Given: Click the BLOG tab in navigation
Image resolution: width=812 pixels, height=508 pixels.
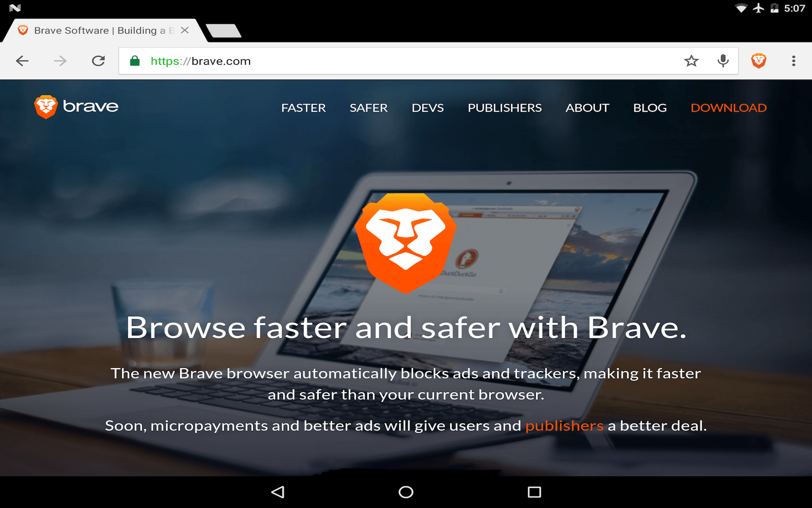Looking at the screenshot, I should (x=650, y=107).
